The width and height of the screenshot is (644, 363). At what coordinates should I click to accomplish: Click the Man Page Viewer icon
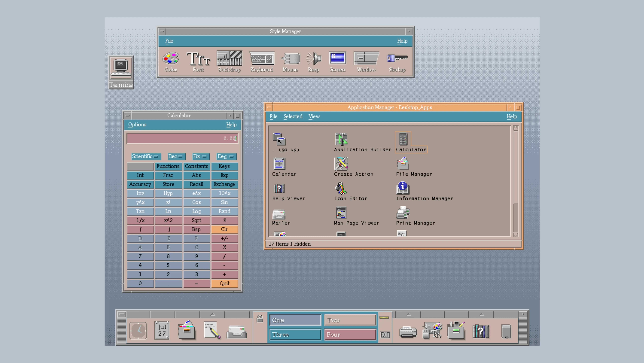(x=341, y=213)
